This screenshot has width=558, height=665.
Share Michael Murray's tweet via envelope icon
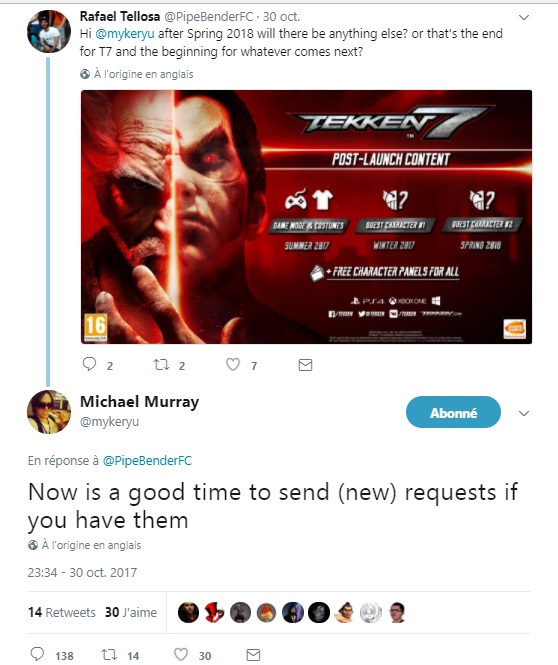(253, 654)
